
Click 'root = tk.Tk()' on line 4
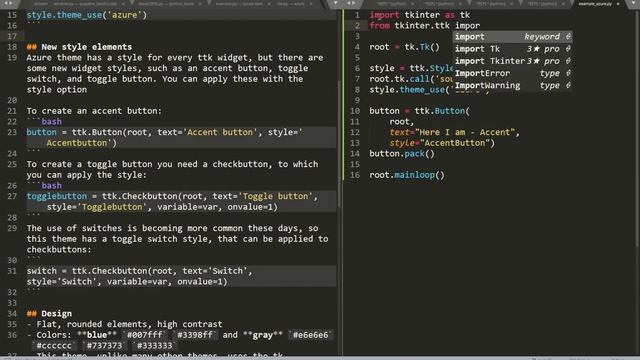tap(404, 47)
